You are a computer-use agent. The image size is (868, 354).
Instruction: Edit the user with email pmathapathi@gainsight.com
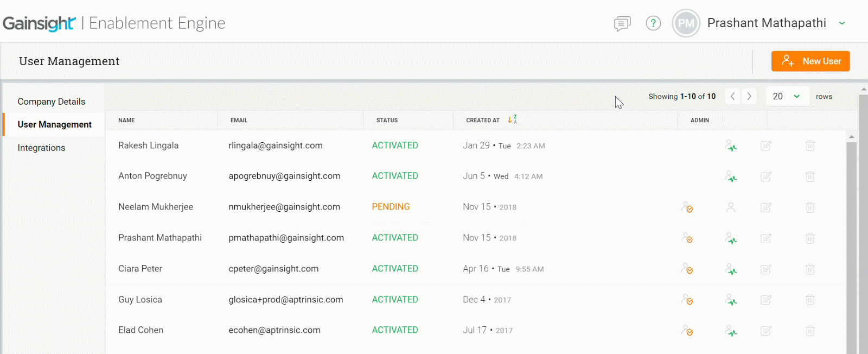click(x=766, y=238)
